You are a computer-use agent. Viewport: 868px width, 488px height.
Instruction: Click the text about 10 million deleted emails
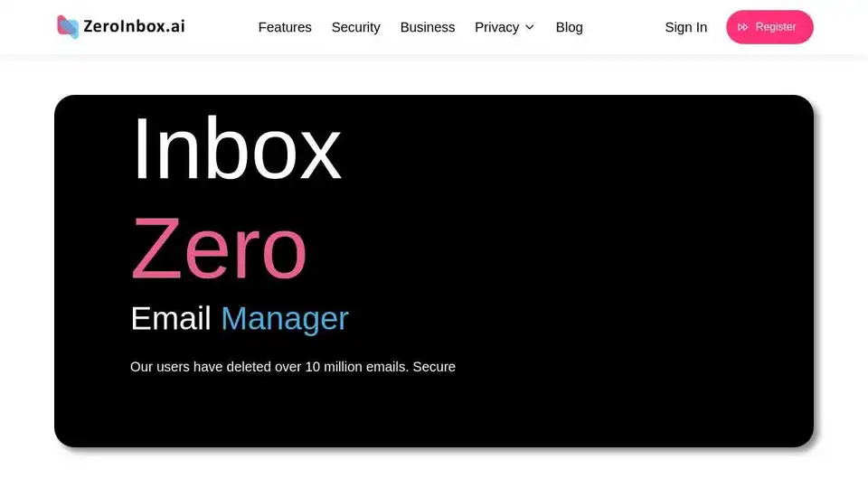pos(293,366)
